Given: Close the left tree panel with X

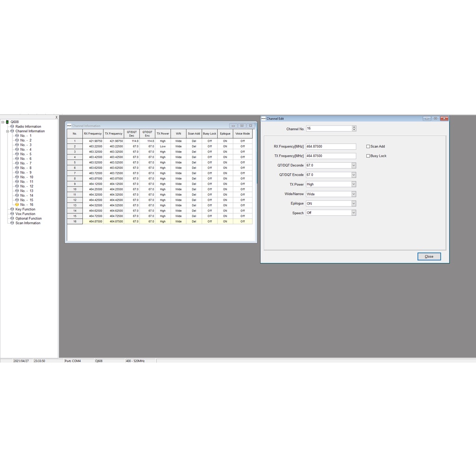Looking at the screenshot, I should (x=56, y=117).
